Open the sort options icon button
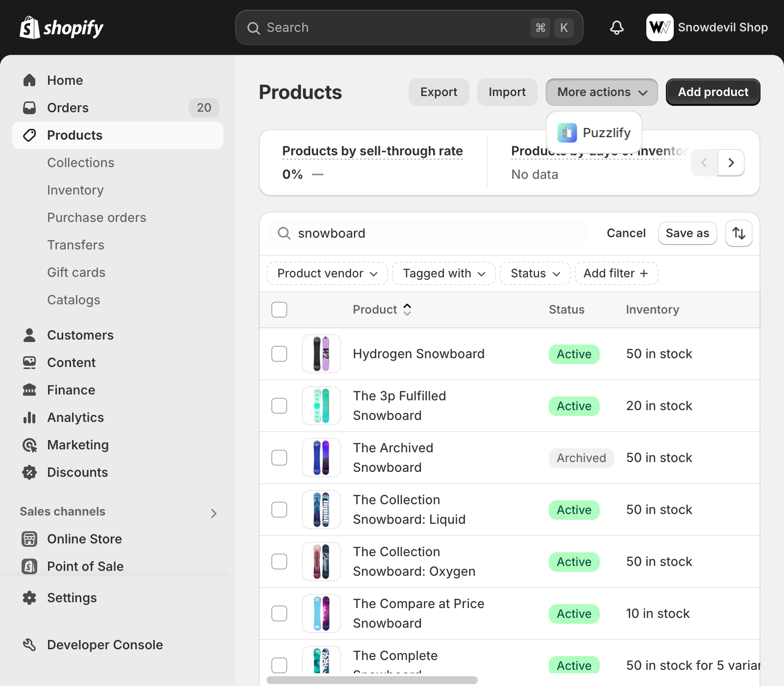Viewport: 784px width, 686px height. tap(738, 233)
